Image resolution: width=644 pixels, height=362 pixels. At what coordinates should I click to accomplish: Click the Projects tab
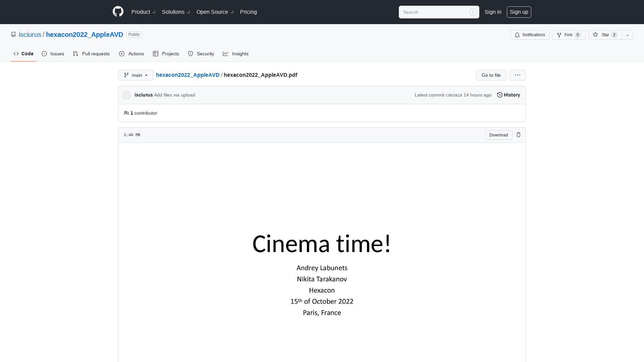click(x=166, y=54)
